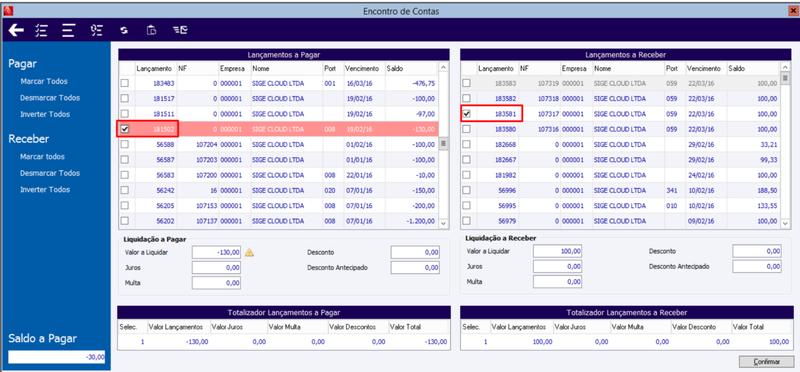Click Desconto field in Liquidação a Receber
Screen dimensions: 800x372
[x=757, y=251]
